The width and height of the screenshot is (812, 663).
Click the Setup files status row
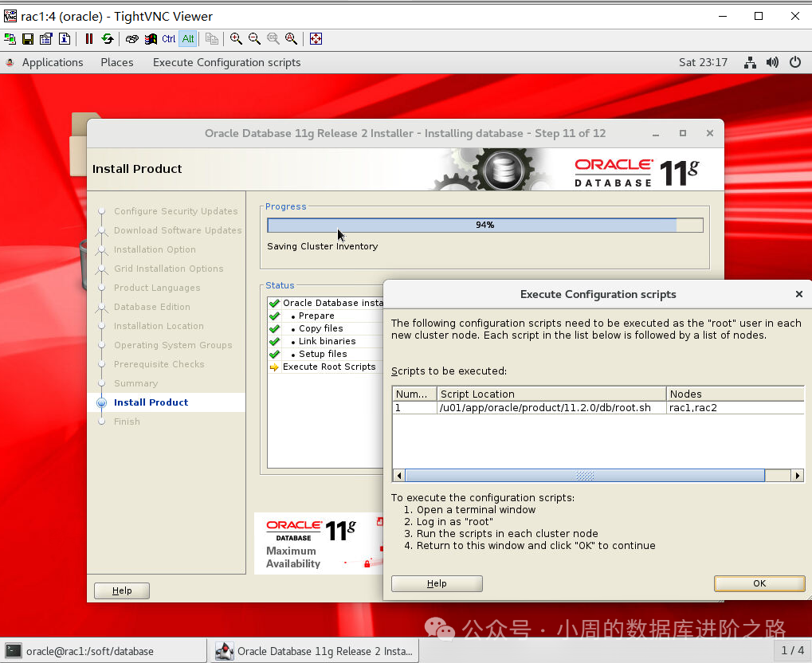[x=325, y=354]
